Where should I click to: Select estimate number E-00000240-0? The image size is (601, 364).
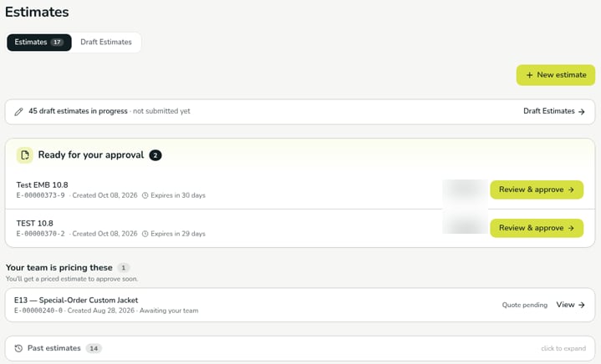click(x=38, y=311)
